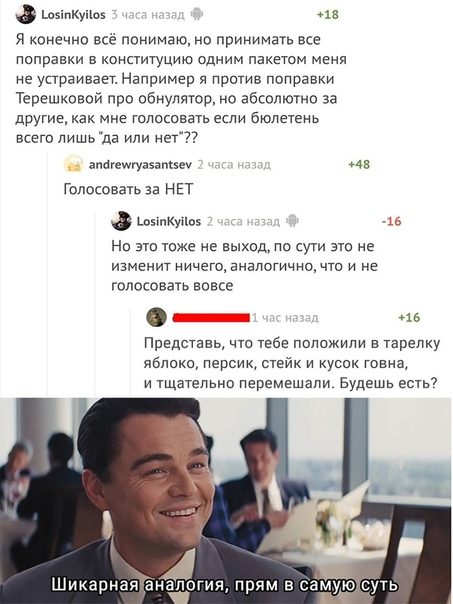Screen dimensions: 453x604
Task: Click andrewryasantsev's "2 часа назад" timestamp
Action: click(x=234, y=164)
